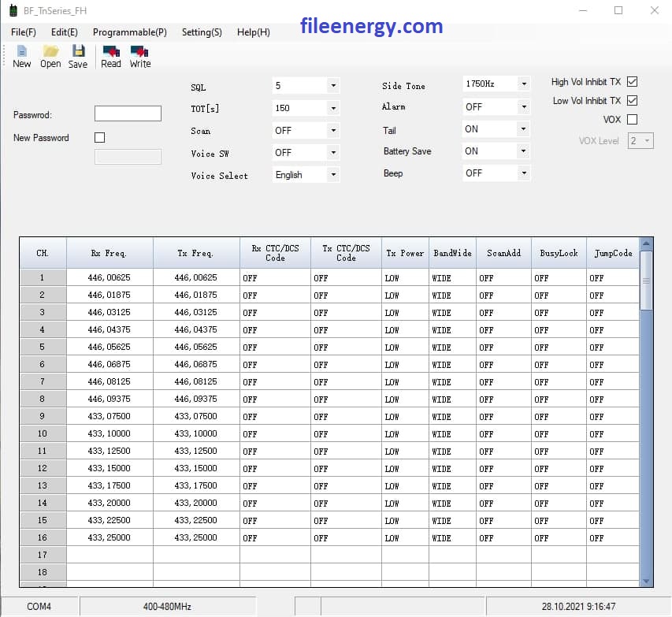Click the Password input field
This screenshot has height=617, width=672.
point(128,113)
